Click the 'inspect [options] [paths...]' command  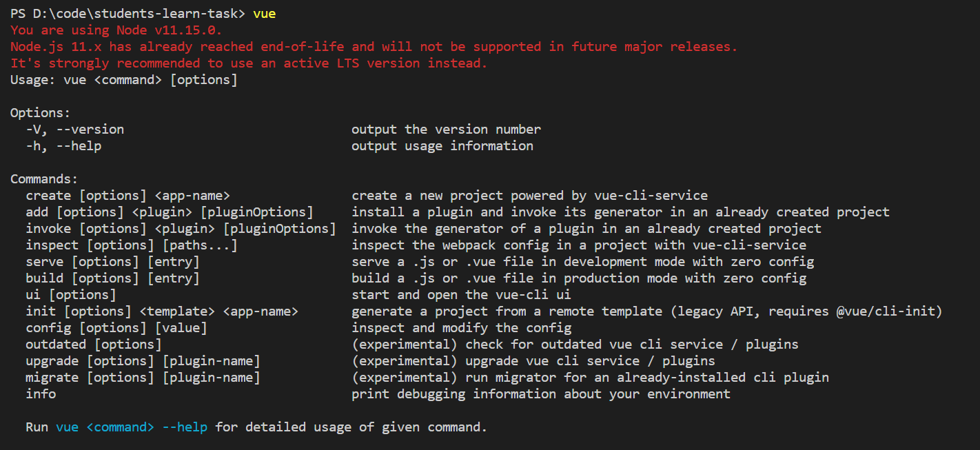[132, 245]
